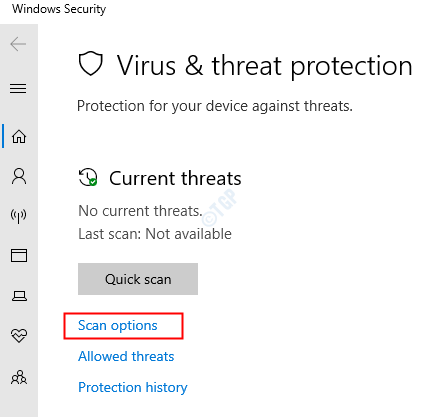
Task: Click the Virus & threat protection heading
Action: click(264, 66)
